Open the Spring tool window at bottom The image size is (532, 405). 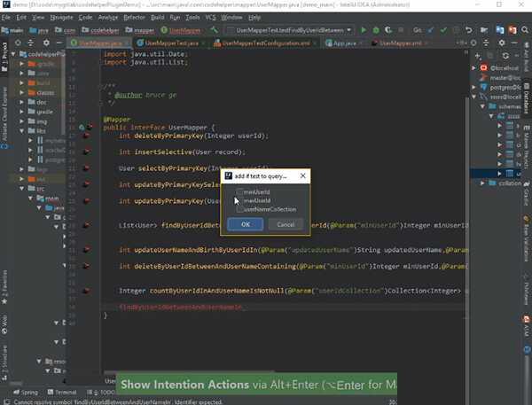[26, 392]
